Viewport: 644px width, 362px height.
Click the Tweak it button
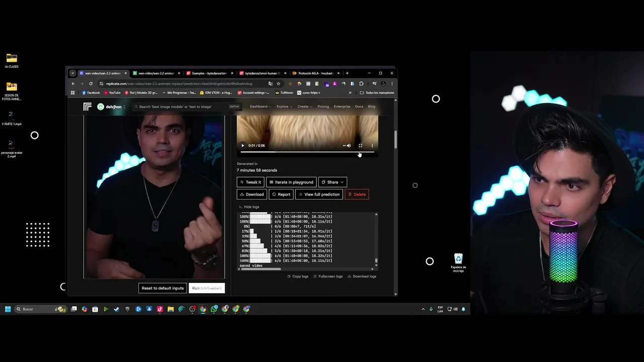(251, 182)
